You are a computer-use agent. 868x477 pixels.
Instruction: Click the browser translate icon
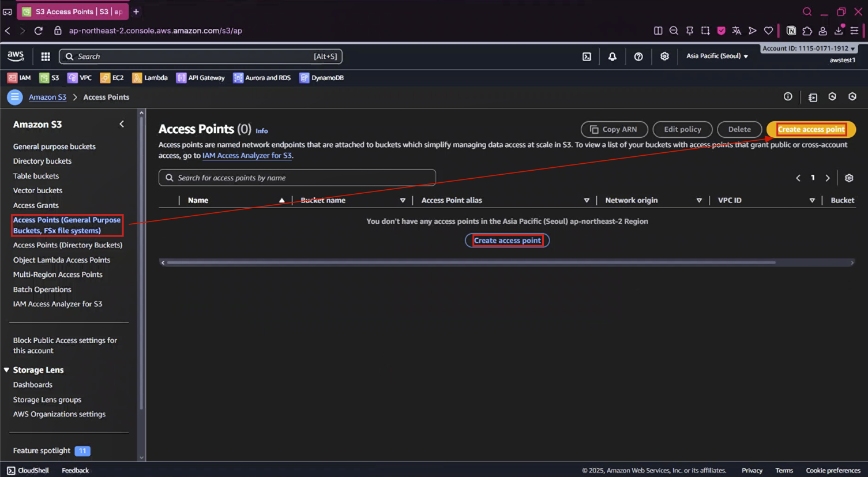click(737, 31)
